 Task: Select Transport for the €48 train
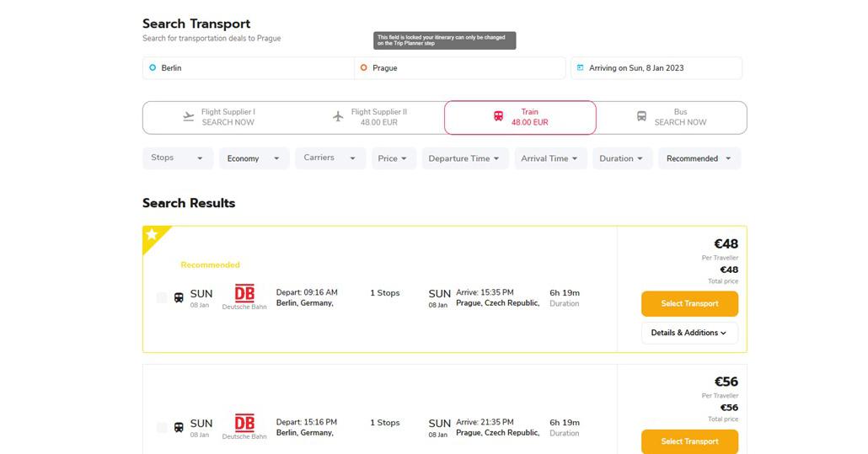[x=689, y=304]
